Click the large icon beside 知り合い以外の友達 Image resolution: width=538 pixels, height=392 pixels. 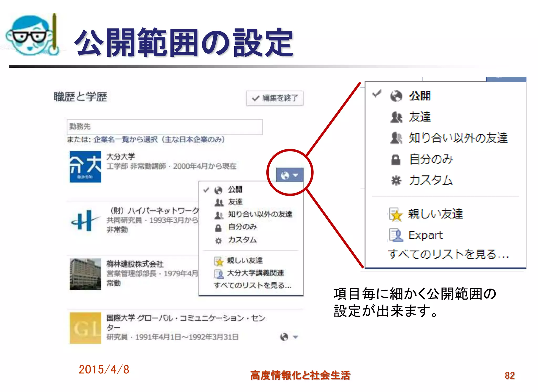click(x=396, y=138)
